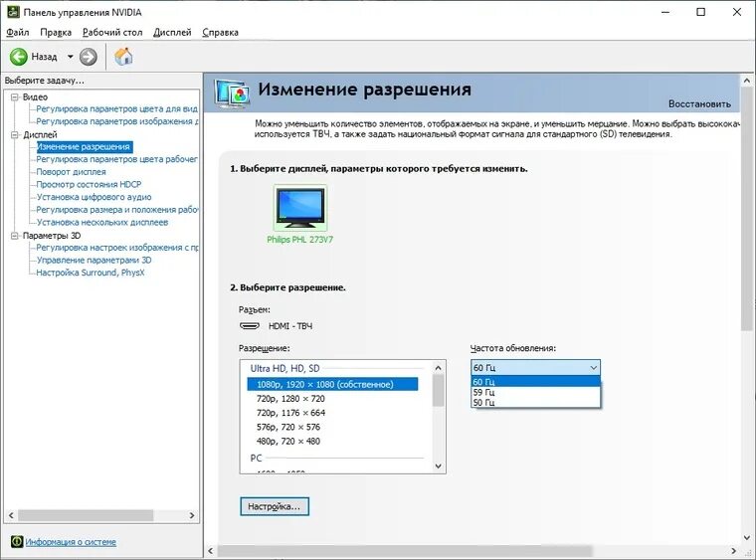Open Установка нескольких дисплеев task
756x560 pixels.
pyautogui.click(x=102, y=222)
